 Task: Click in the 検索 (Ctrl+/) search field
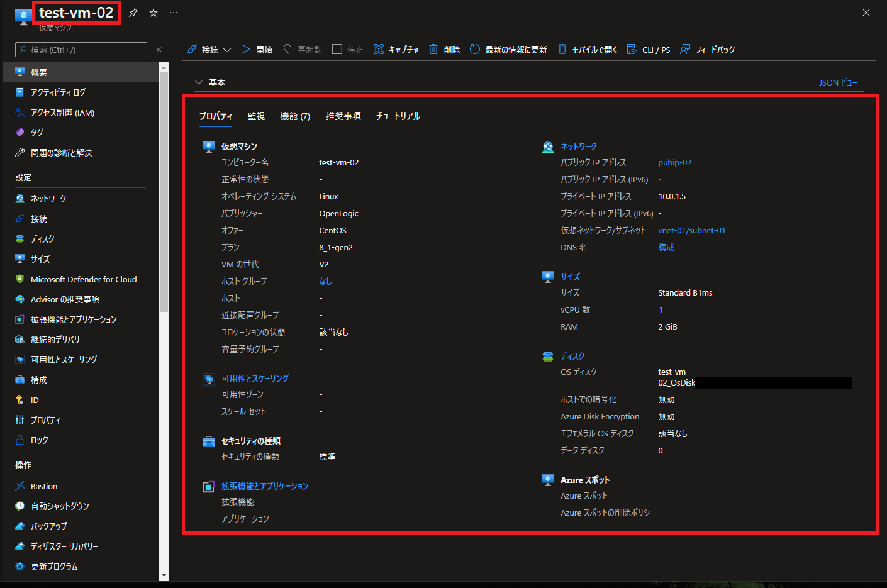[81, 50]
